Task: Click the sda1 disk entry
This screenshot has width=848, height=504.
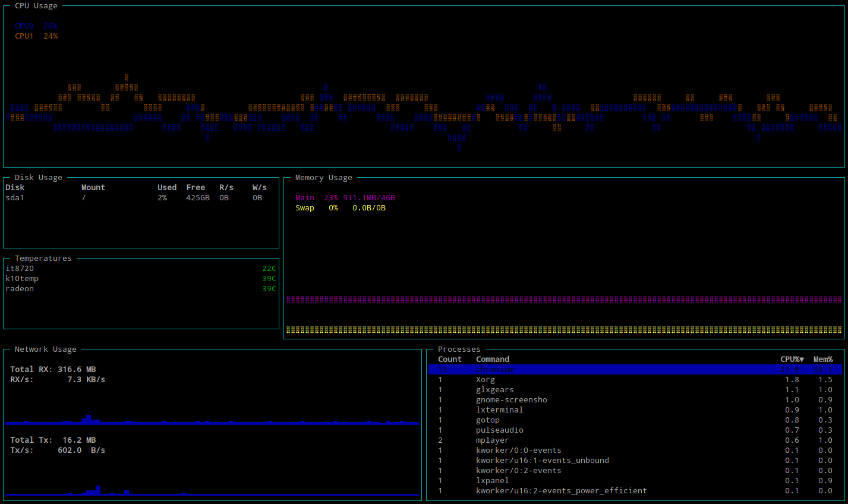Action: [15, 198]
